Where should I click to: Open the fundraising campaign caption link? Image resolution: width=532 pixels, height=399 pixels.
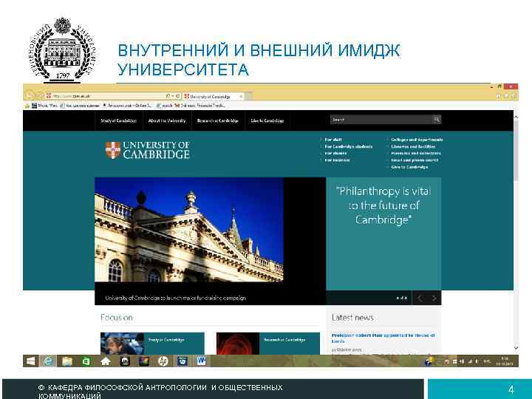click(175, 299)
